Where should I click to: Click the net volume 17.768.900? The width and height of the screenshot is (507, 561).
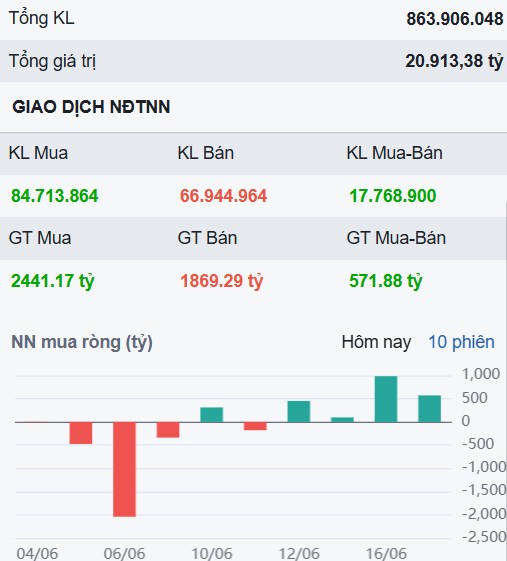tap(393, 196)
